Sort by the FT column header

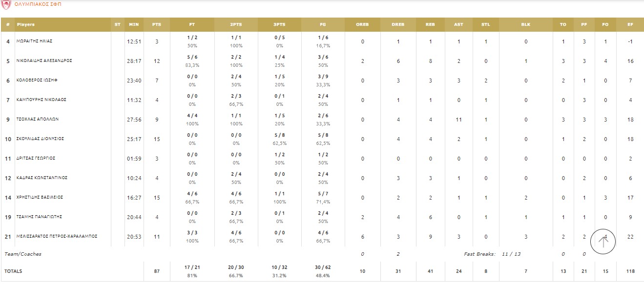(x=192, y=24)
